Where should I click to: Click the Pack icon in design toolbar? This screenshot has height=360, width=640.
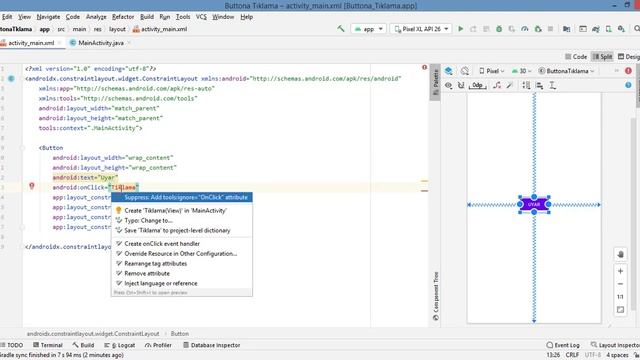(526, 85)
